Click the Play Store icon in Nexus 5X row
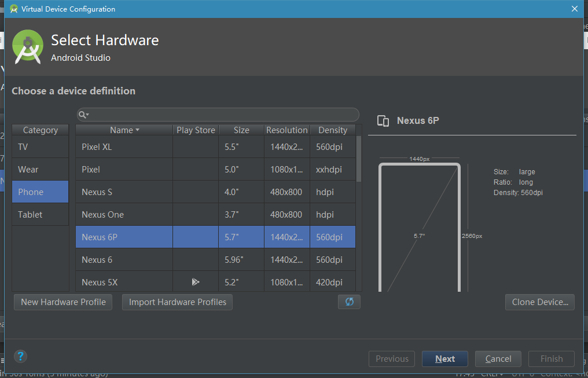 pyautogui.click(x=196, y=282)
